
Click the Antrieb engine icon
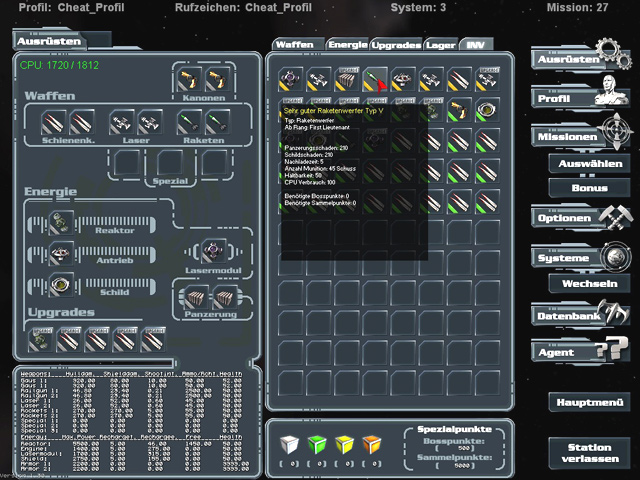61,253
